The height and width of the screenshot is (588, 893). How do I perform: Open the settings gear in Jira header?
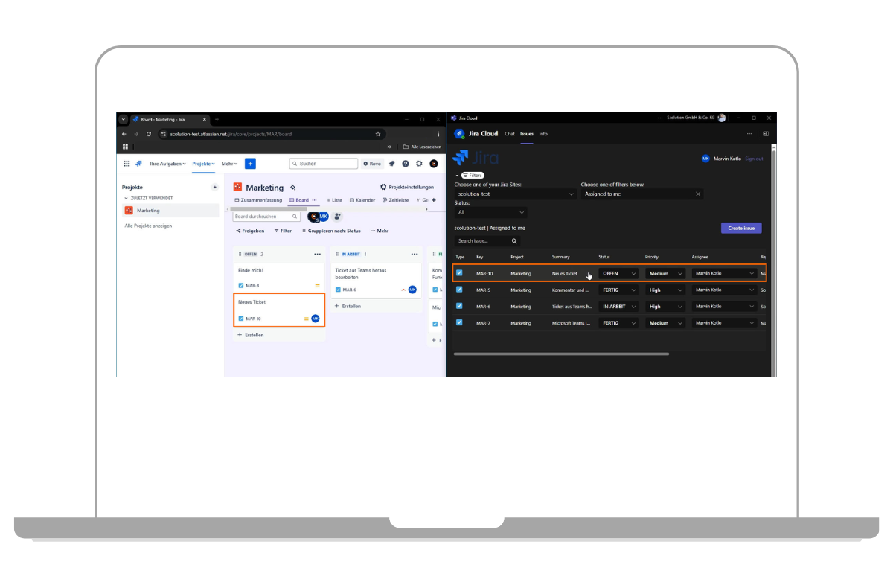[x=419, y=164]
